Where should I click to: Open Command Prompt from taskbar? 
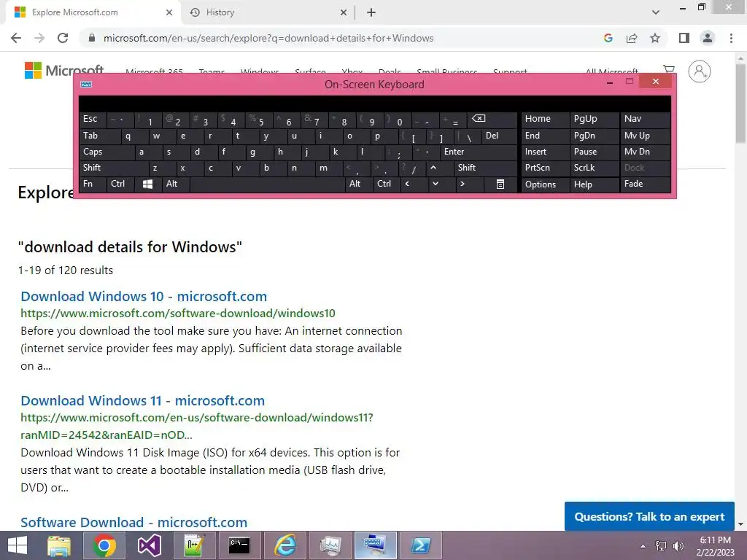coord(239,545)
